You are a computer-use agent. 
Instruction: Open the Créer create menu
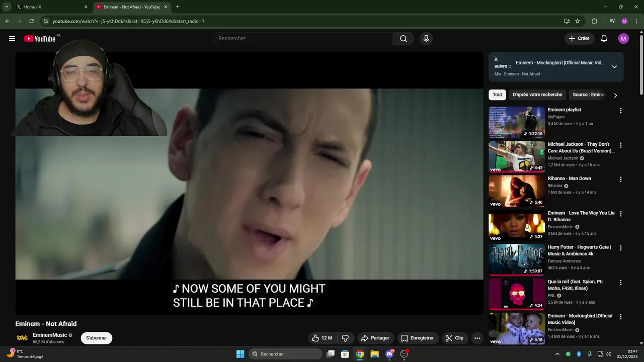tap(579, 38)
